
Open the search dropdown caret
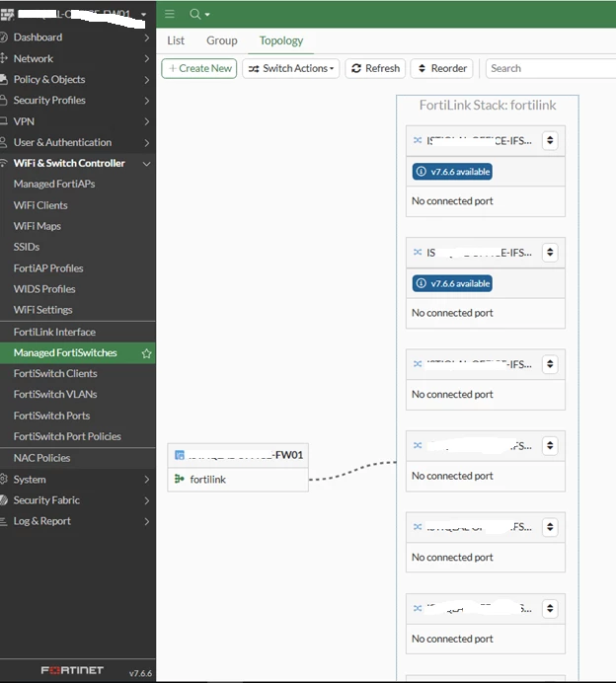coord(207,15)
